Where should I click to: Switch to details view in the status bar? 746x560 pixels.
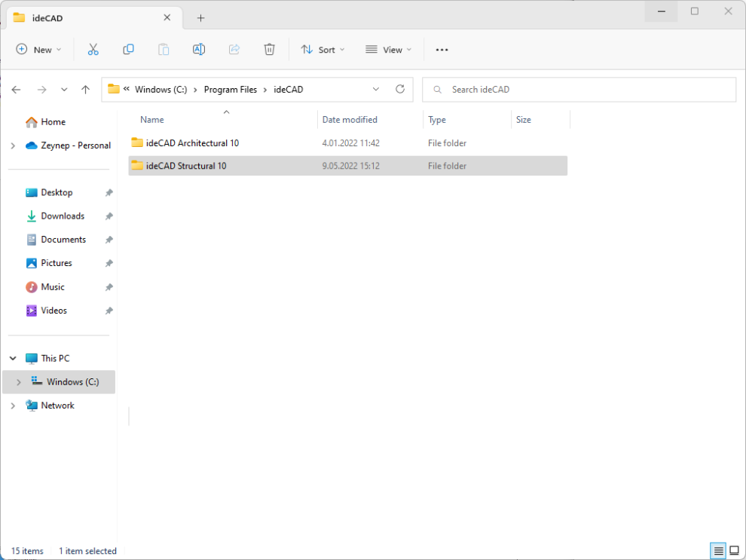[x=717, y=551]
